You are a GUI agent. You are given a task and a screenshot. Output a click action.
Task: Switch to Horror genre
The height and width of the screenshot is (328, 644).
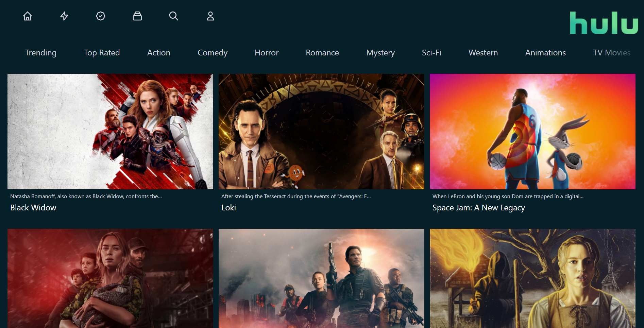click(x=267, y=53)
